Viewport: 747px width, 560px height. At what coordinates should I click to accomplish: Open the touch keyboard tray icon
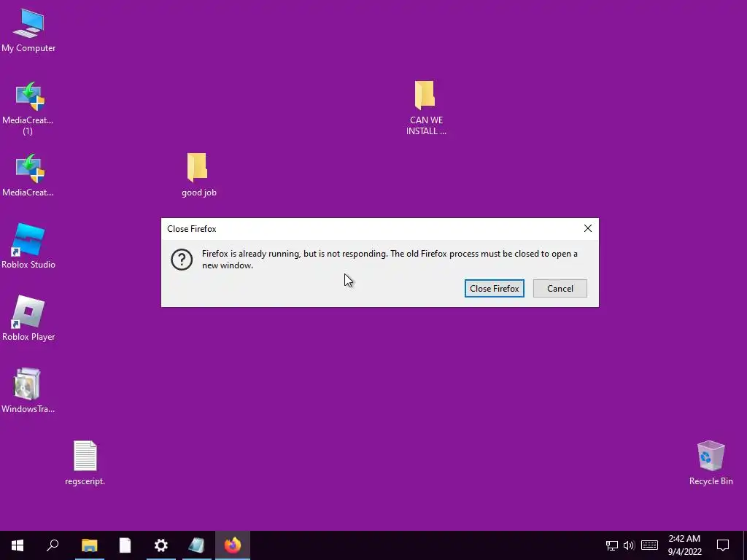[649, 545]
